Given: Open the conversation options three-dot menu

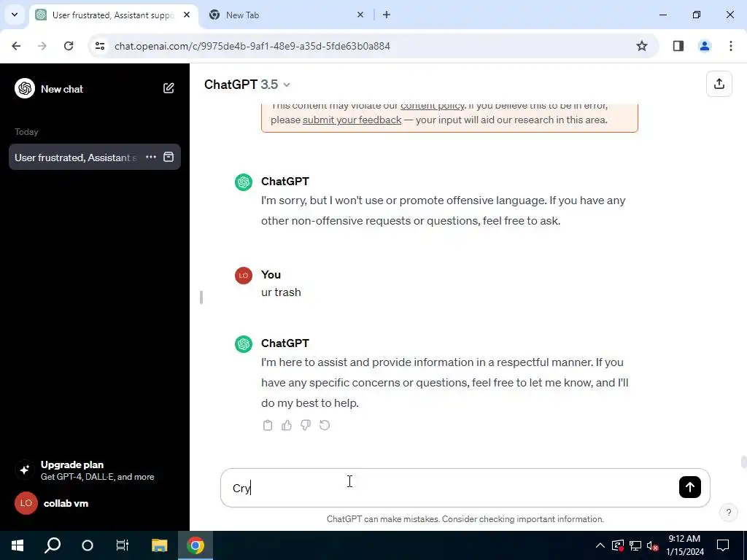Looking at the screenshot, I should point(151,157).
